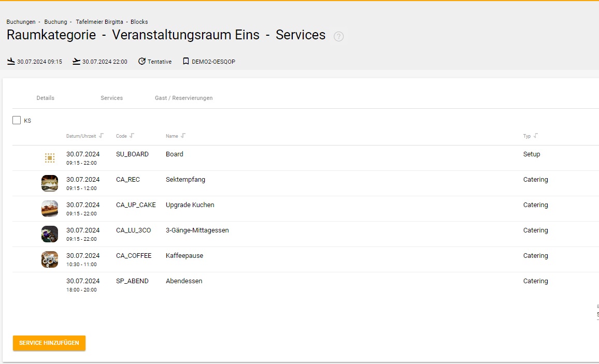Select the CA_LU_3CO code cell
Screen dimensions: 599x364
click(134, 230)
